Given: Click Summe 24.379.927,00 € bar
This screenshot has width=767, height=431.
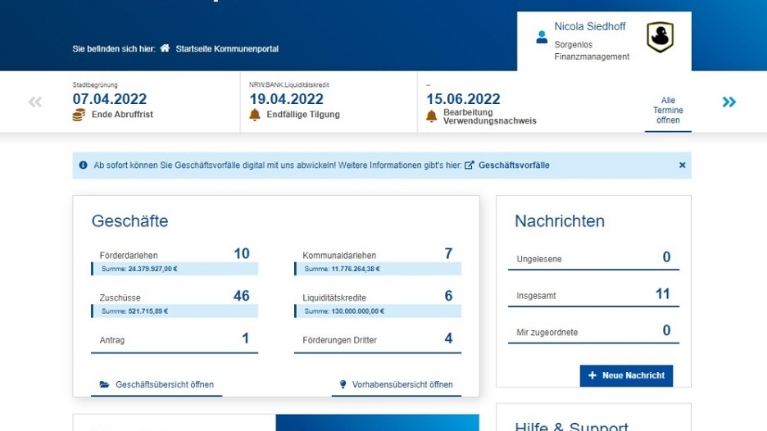Looking at the screenshot, I should [175, 269].
